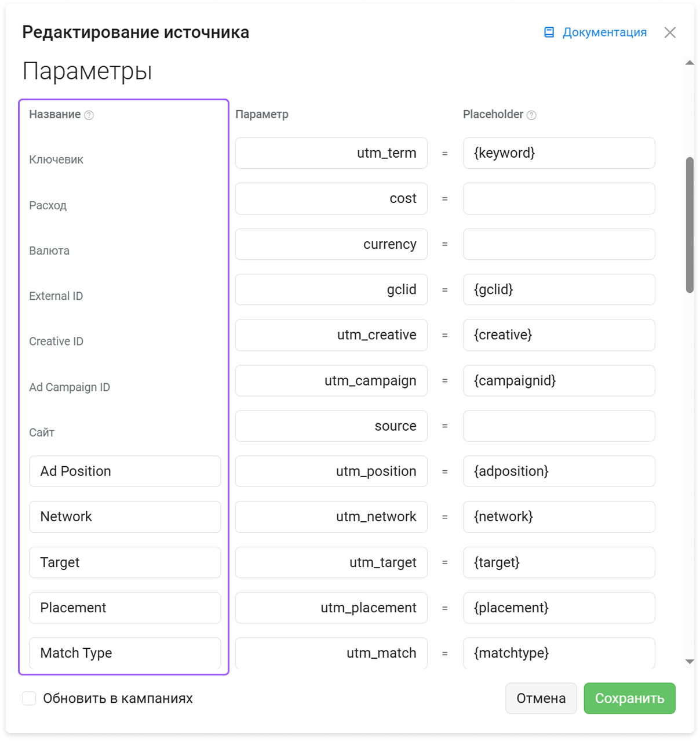Screen dimensions: 700x741
Task: Click the help icon next to Название
Action: coord(89,115)
